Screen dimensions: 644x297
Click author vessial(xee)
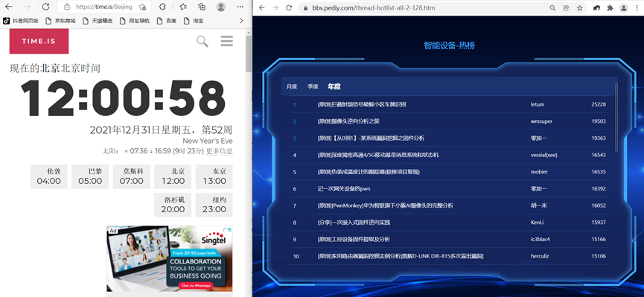[543, 155]
